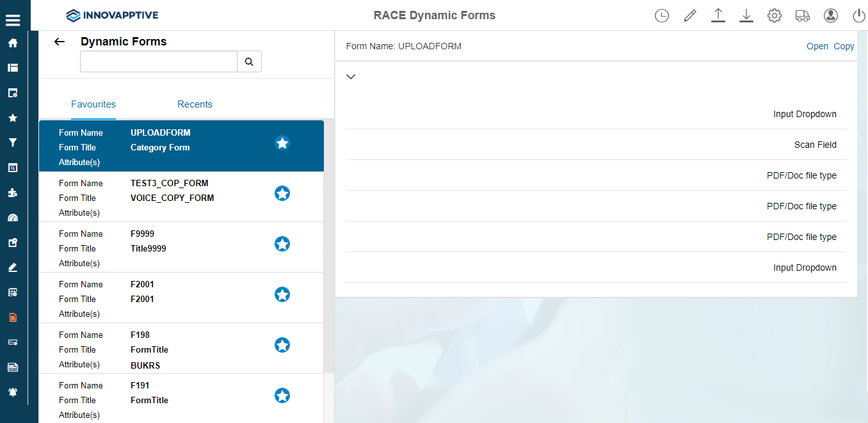Click the search magnifier button
868x423 pixels.
(x=249, y=62)
